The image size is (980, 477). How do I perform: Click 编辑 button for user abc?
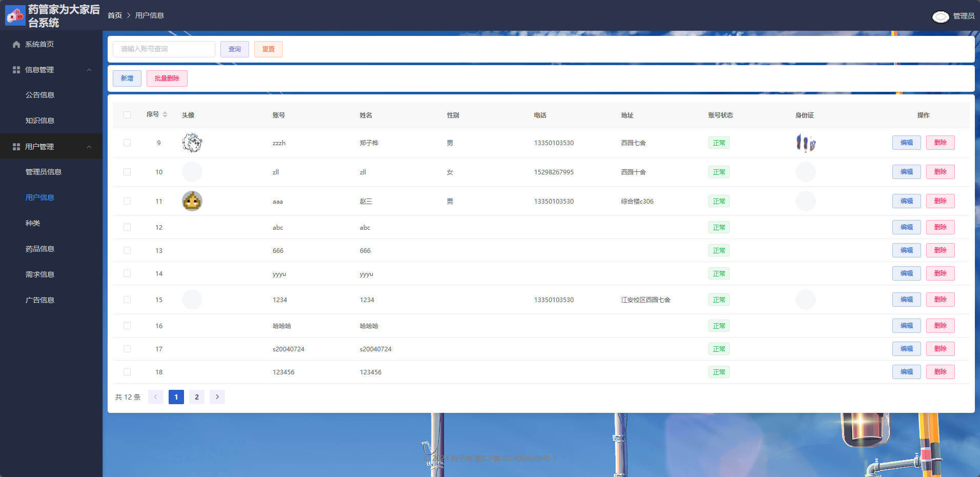click(x=906, y=227)
